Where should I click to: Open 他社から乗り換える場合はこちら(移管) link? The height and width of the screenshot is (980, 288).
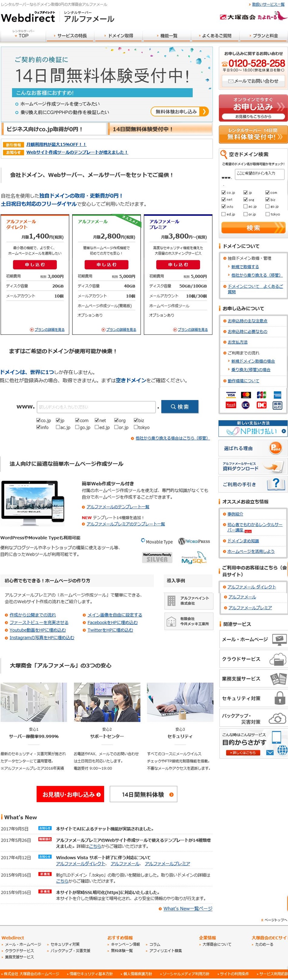click(172, 438)
